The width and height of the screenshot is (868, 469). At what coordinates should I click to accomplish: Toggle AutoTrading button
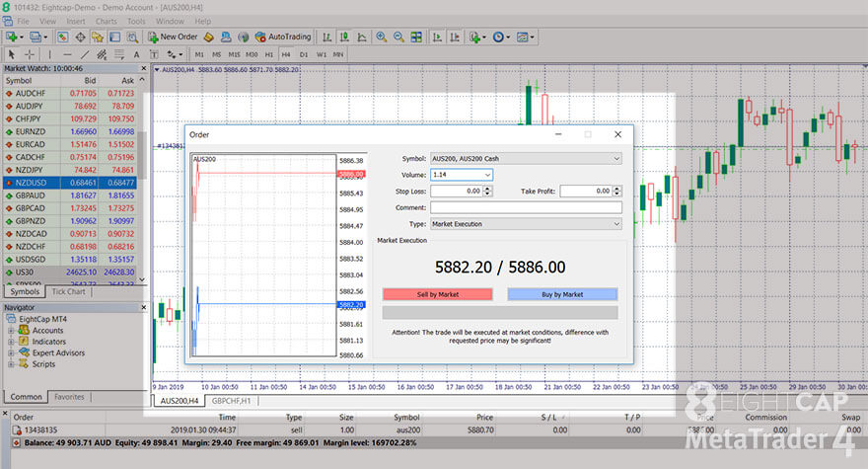(x=283, y=38)
